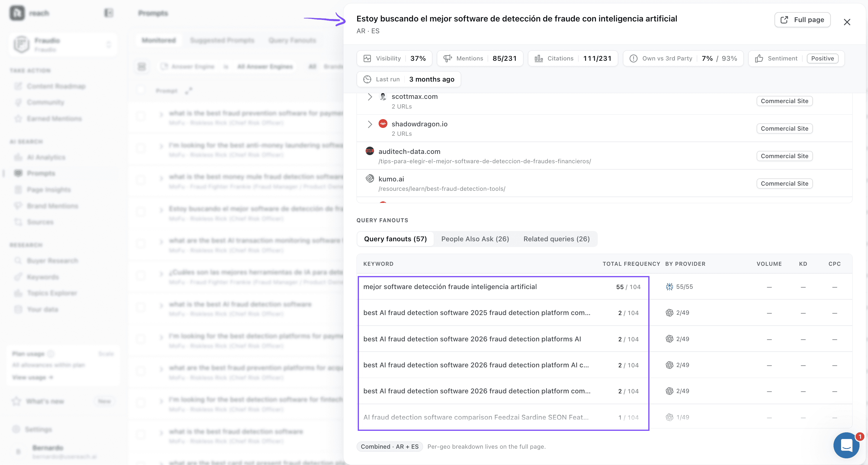Open the auditech-data.com tips URL path

485,161
